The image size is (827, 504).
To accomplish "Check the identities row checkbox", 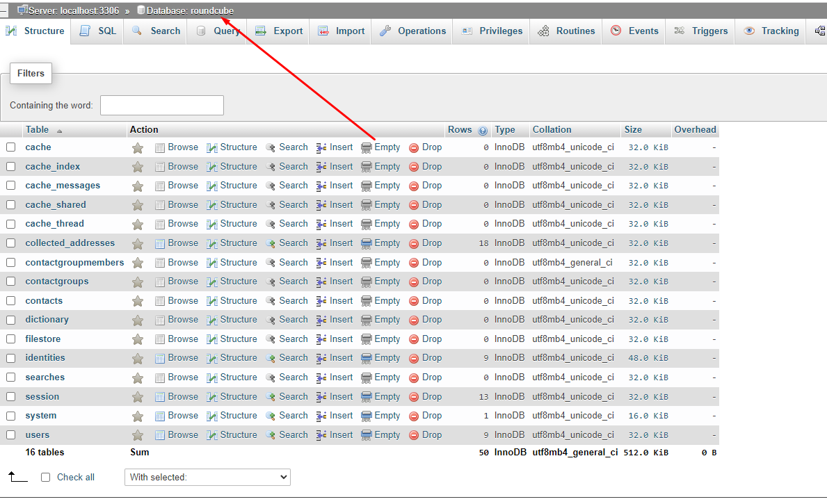I will [10, 358].
